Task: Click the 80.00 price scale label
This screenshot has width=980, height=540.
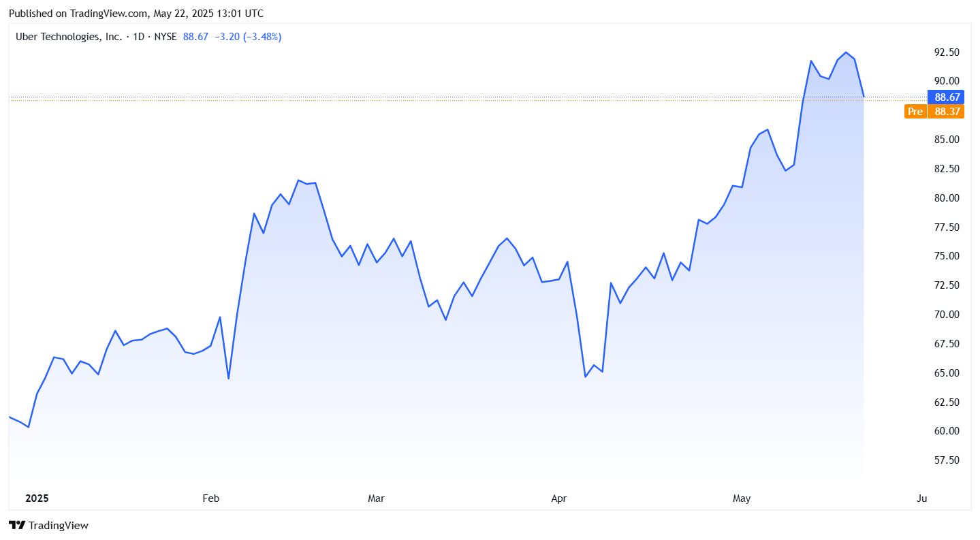Action: coord(947,198)
